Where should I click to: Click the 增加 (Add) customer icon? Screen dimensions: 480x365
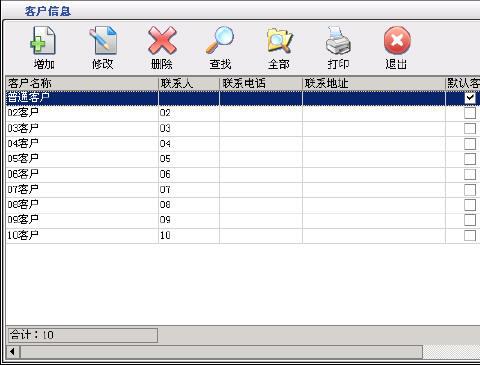tap(43, 41)
